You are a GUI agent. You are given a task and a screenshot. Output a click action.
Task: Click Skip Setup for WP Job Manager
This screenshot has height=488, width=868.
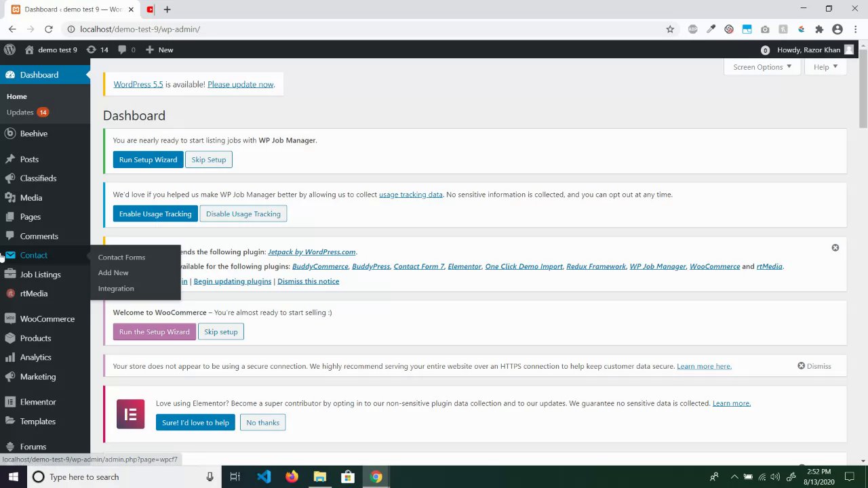(208, 159)
